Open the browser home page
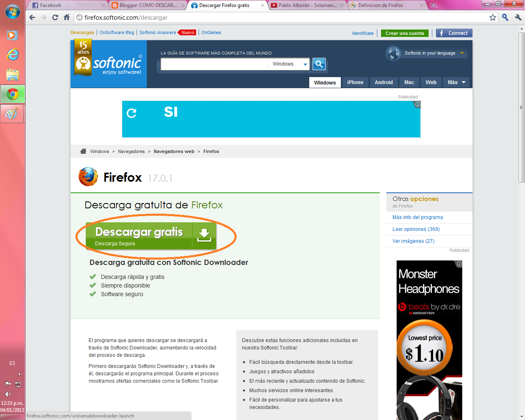525x420 pixels. [x=66, y=17]
